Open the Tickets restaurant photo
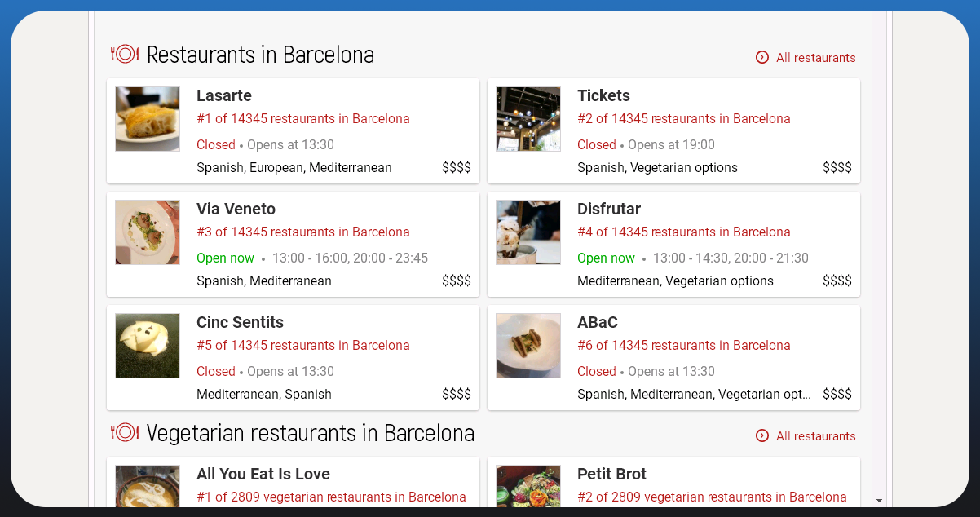 [x=528, y=119]
